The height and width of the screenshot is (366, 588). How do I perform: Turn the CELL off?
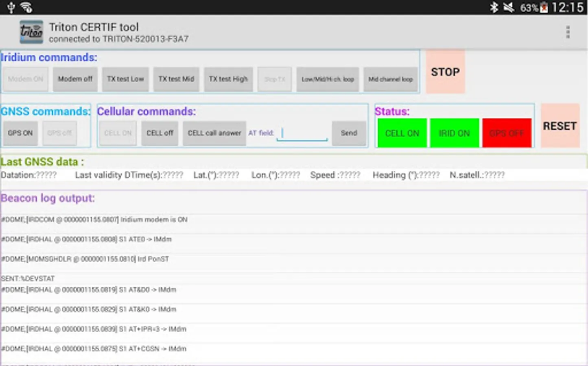(x=160, y=133)
